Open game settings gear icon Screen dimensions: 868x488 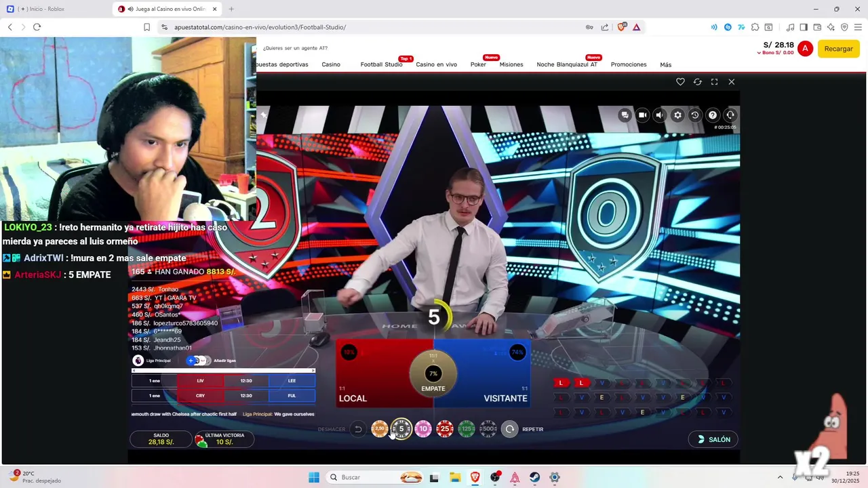(x=677, y=115)
